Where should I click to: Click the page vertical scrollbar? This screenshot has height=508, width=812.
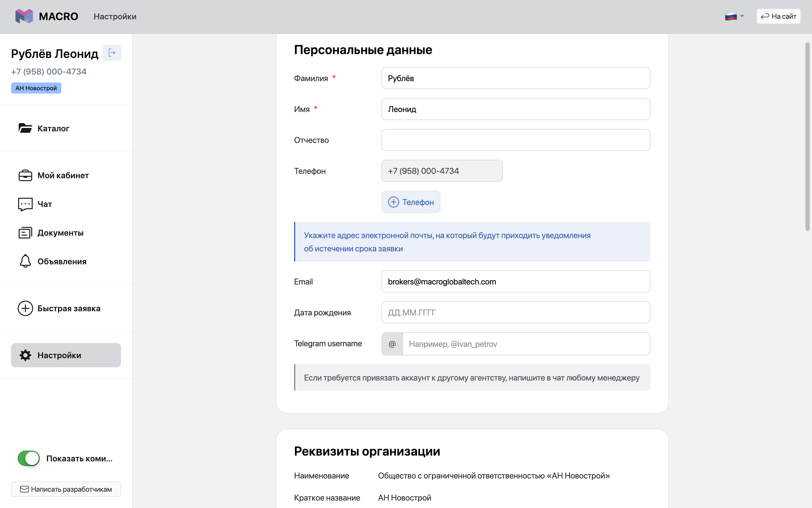pyautogui.click(x=808, y=136)
